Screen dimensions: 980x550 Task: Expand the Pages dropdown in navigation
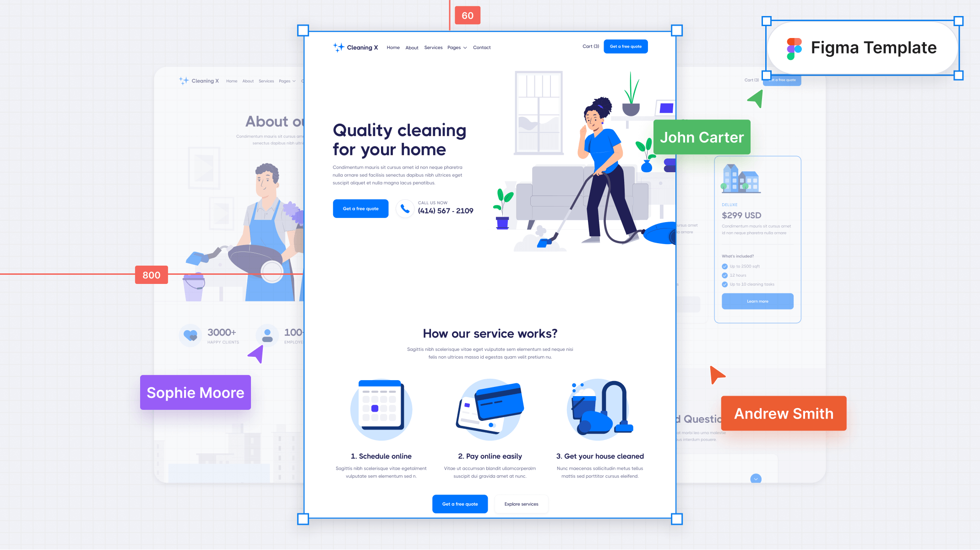457,47
